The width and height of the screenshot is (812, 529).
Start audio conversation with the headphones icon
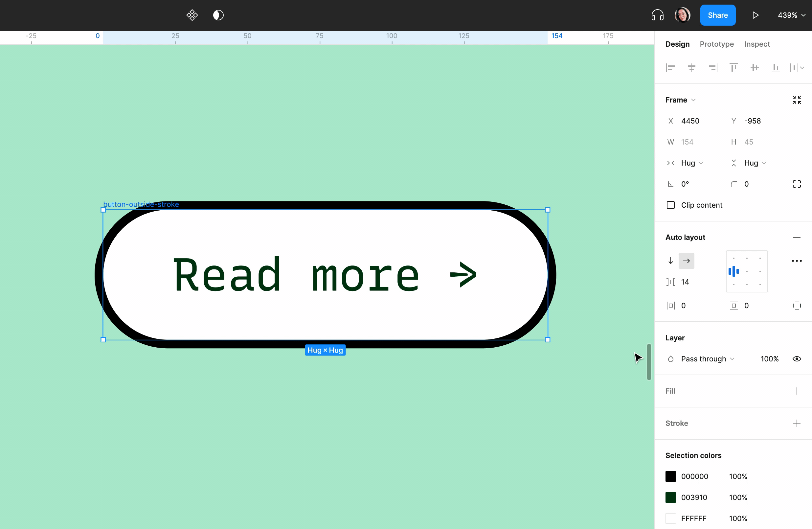(657, 15)
